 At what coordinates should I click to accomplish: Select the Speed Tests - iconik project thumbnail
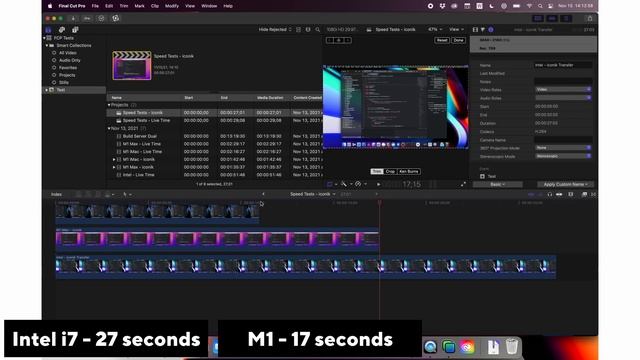pos(132,65)
